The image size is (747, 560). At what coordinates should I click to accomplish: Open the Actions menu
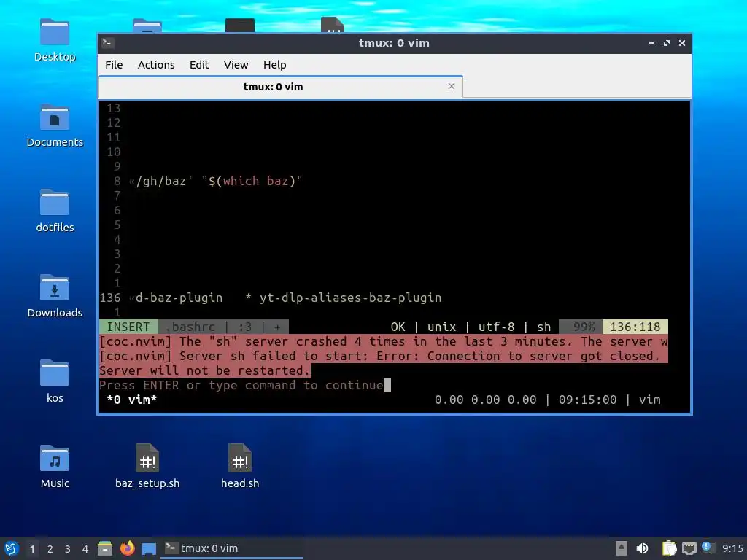tap(156, 65)
